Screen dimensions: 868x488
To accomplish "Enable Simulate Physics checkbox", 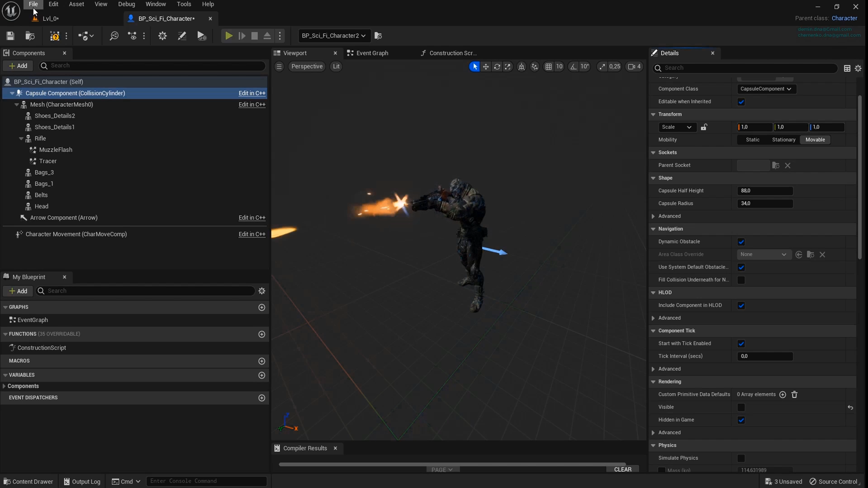I will (x=741, y=458).
